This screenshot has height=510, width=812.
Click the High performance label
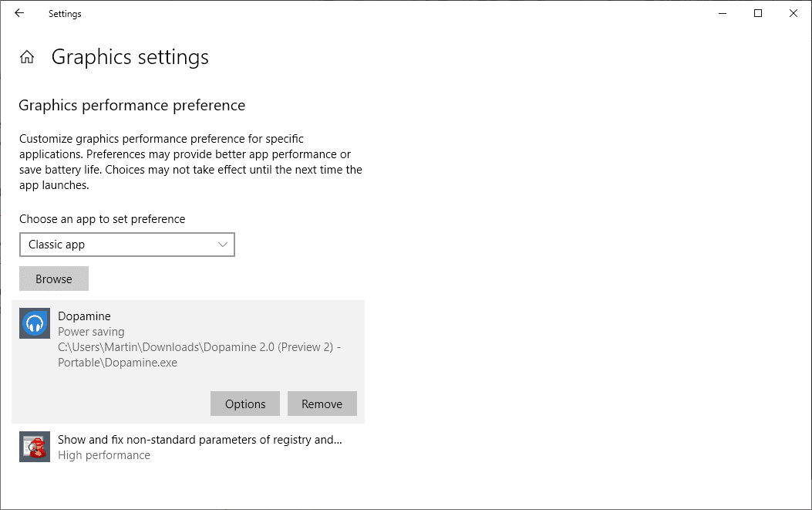(x=104, y=455)
